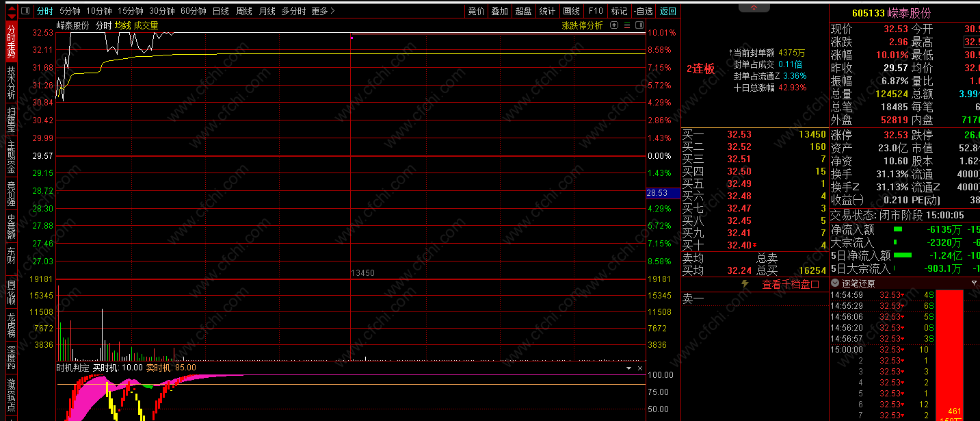Viewport: 980px width, 421px height.
Task: Click the 逐笔还原 panel title
Action: (x=858, y=283)
